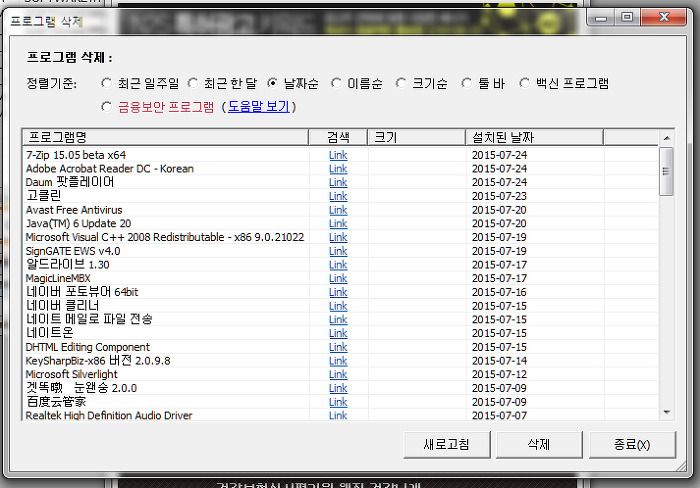The image size is (700, 488).
Task: Select the Avast Free Antivirus row
Action: [x=340, y=210]
